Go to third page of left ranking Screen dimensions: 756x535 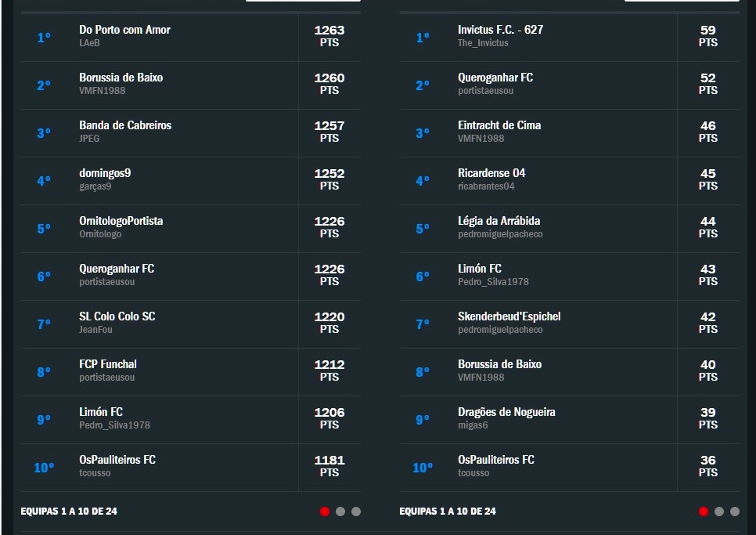[x=356, y=512]
